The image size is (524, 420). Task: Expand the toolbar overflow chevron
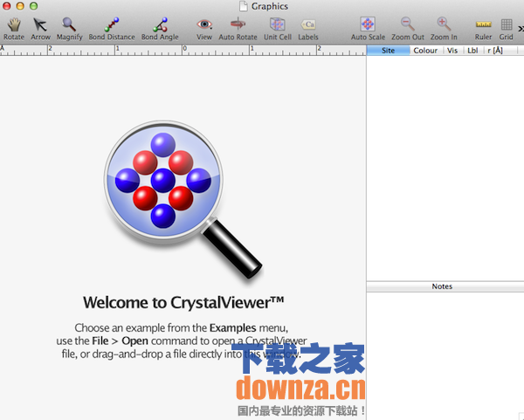(x=521, y=29)
